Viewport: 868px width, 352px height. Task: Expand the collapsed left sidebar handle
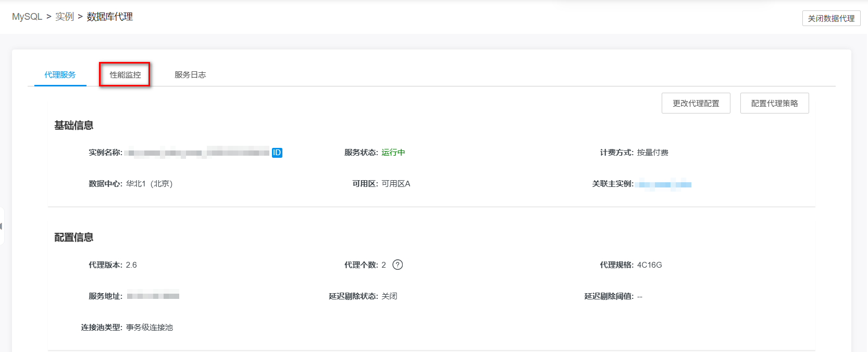[x=2, y=226]
